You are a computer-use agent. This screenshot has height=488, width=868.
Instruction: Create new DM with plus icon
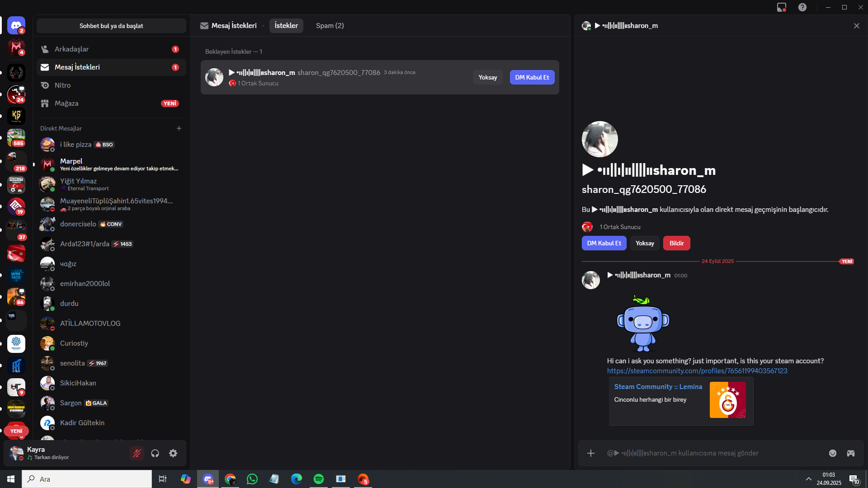click(x=179, y=128)
